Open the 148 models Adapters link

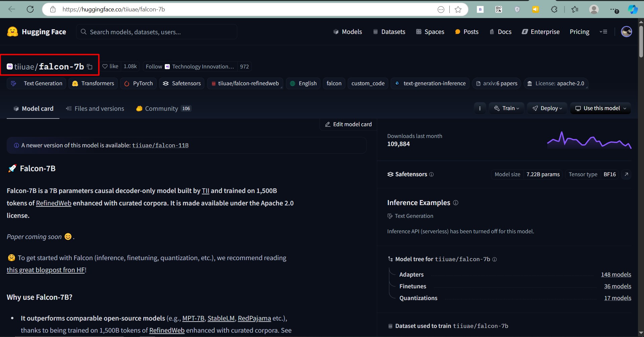(x=616, y=275)
